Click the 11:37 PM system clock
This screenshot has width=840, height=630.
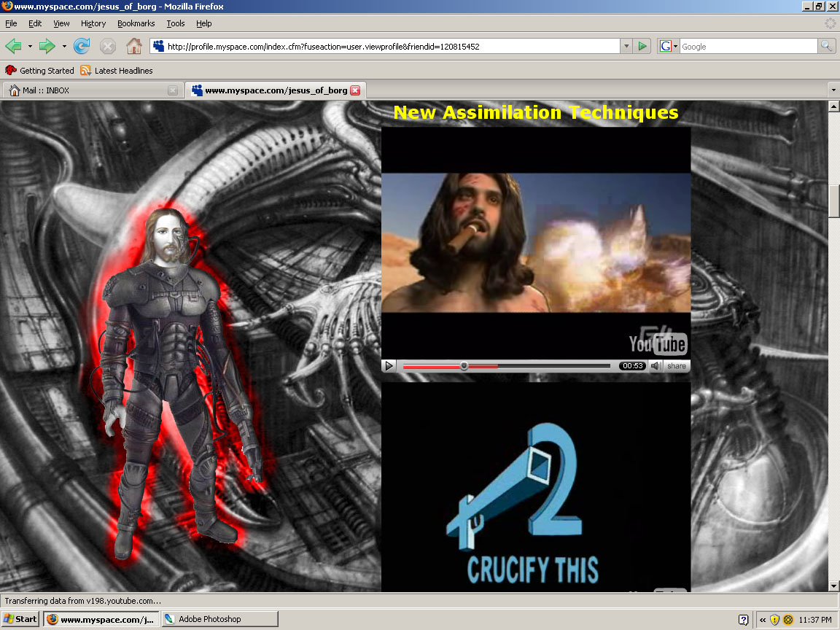pyautogui.click(x=814, y=620)
